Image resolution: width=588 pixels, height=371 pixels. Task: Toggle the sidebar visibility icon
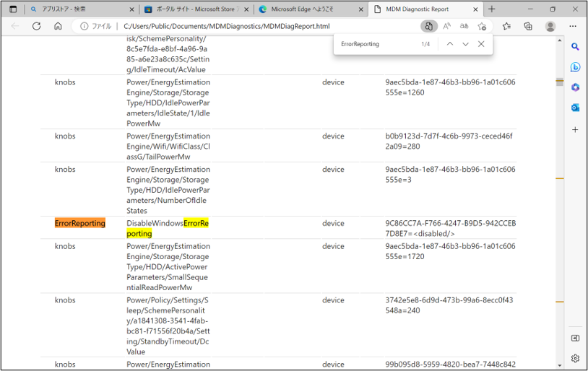click(575, 339)
